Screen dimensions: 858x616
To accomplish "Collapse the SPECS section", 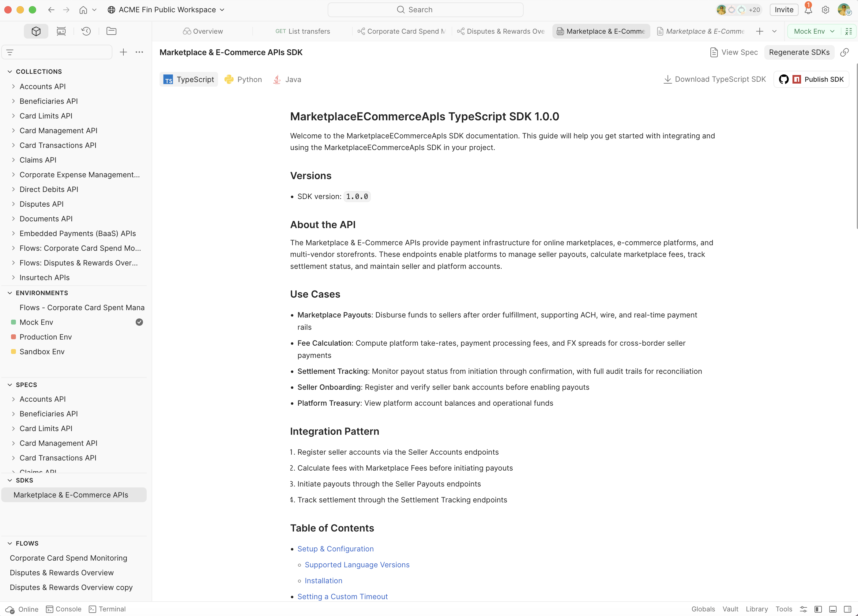I will click(10, 385).
